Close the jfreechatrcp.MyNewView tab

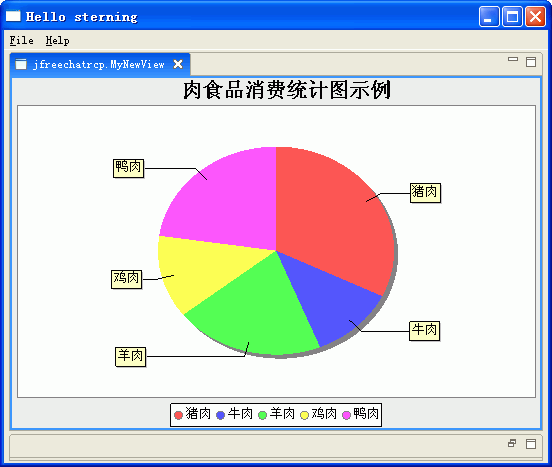(x=178, y=64)
